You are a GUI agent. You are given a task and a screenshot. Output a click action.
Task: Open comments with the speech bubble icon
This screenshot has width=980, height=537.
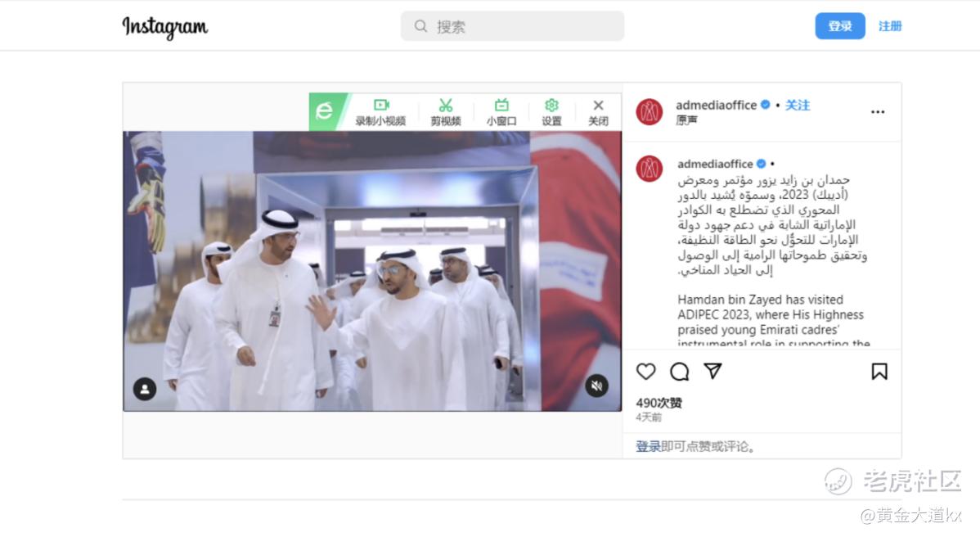[x=680, y=372]
